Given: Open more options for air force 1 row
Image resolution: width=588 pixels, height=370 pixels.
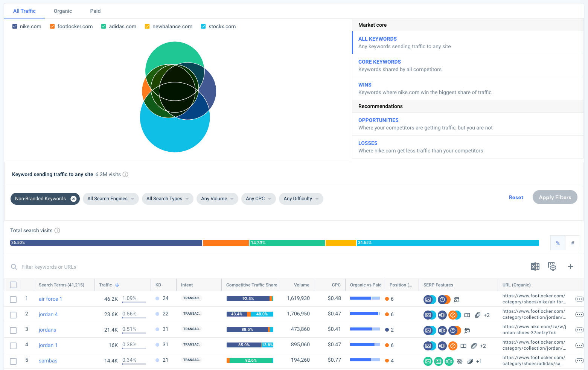Looking at the screenshot, I should [579, 299].
